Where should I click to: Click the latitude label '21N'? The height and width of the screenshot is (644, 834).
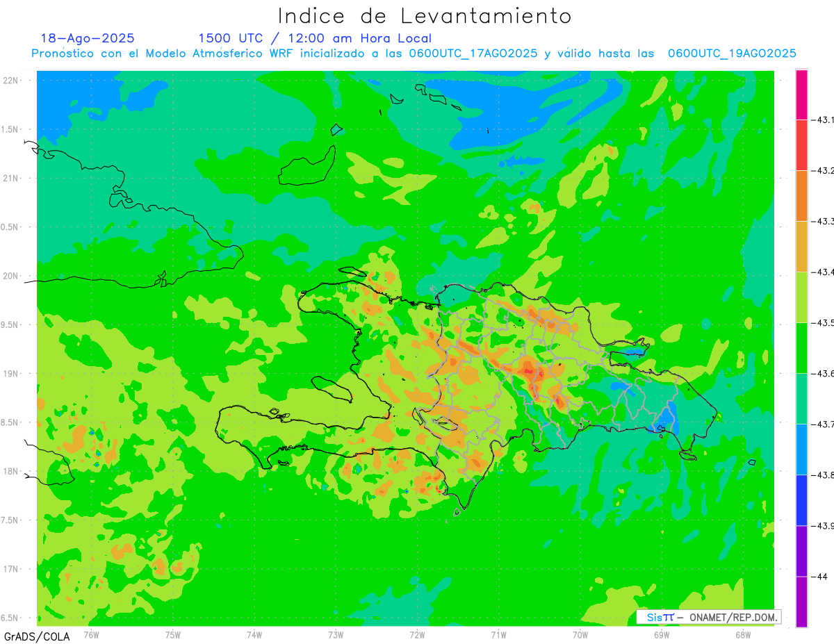[x=12, y=178]
